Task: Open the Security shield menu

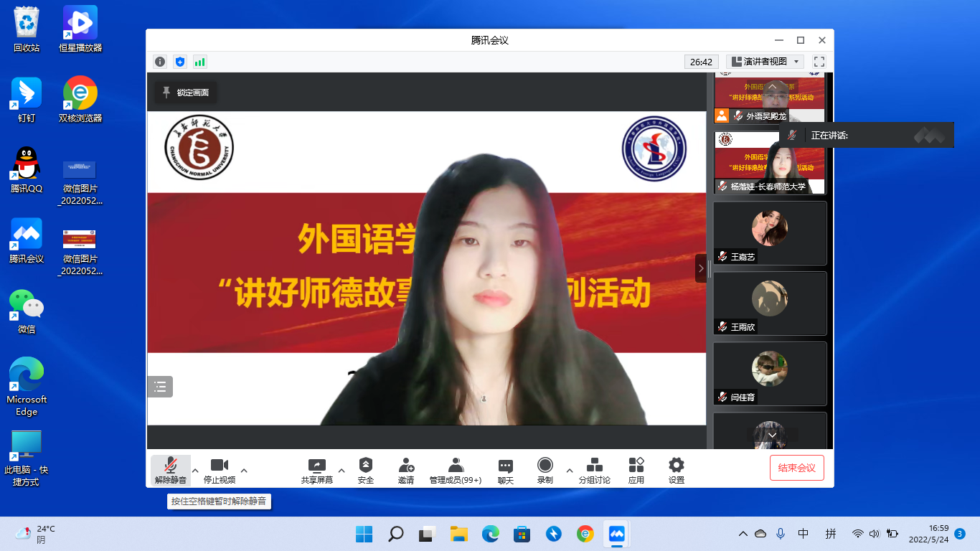Action: point(366,470)
